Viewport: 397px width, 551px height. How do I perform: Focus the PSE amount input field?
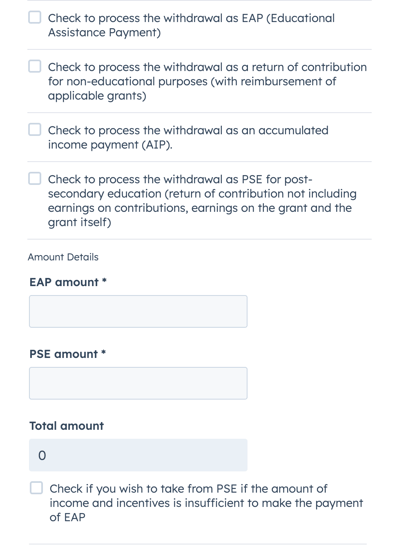(138, 383)
